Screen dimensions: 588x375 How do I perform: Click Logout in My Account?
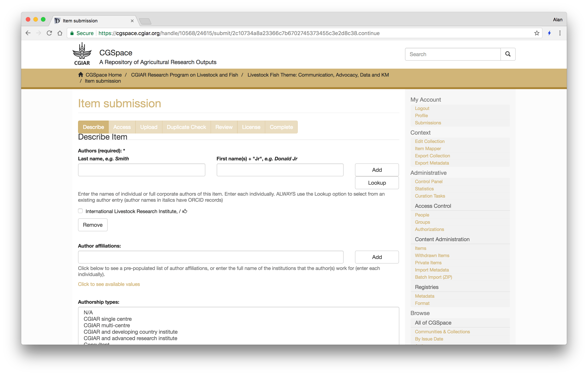pos(422,108)
